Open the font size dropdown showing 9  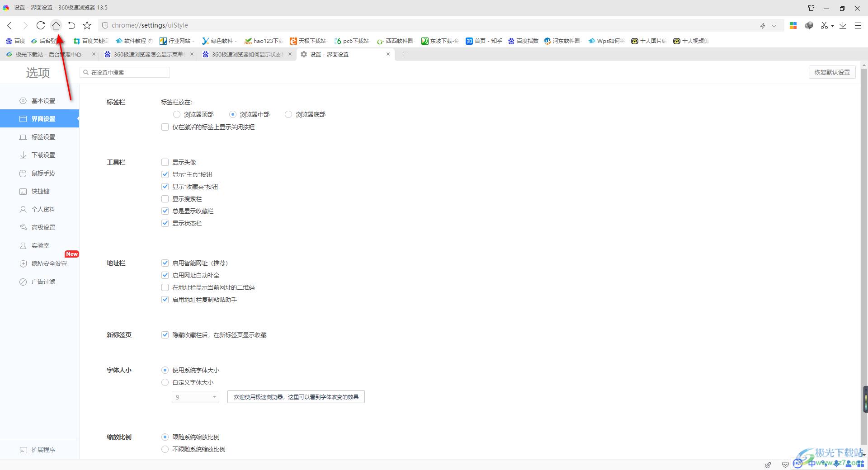[x=195, y=397]
